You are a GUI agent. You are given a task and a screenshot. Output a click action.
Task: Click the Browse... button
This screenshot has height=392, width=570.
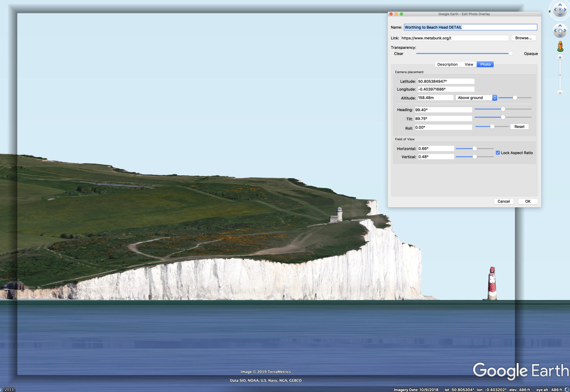click(523, 38)
